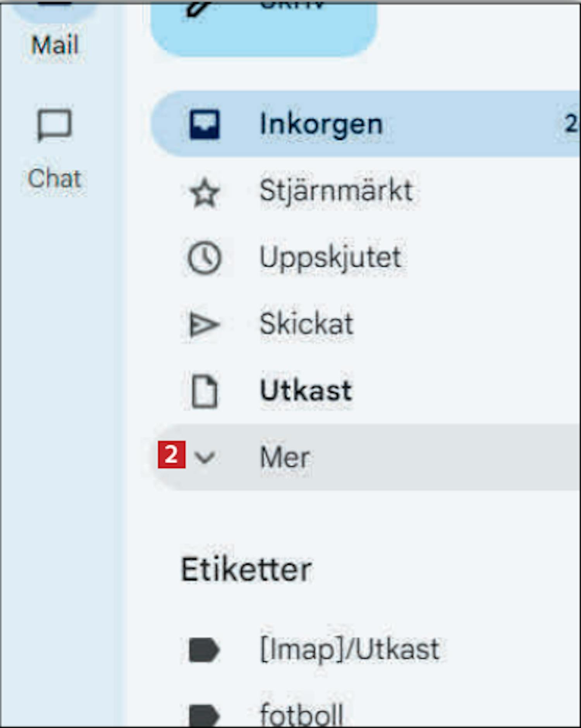Screen dimensions: 581x728
Task: Open the Inkorgen folder label
Action: [321, 124]
